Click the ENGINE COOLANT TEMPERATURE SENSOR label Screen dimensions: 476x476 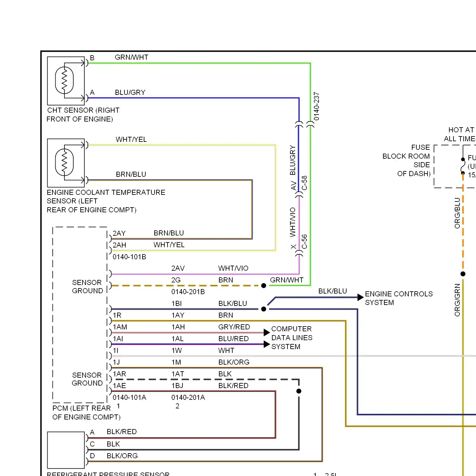click(x=106, y=201)
